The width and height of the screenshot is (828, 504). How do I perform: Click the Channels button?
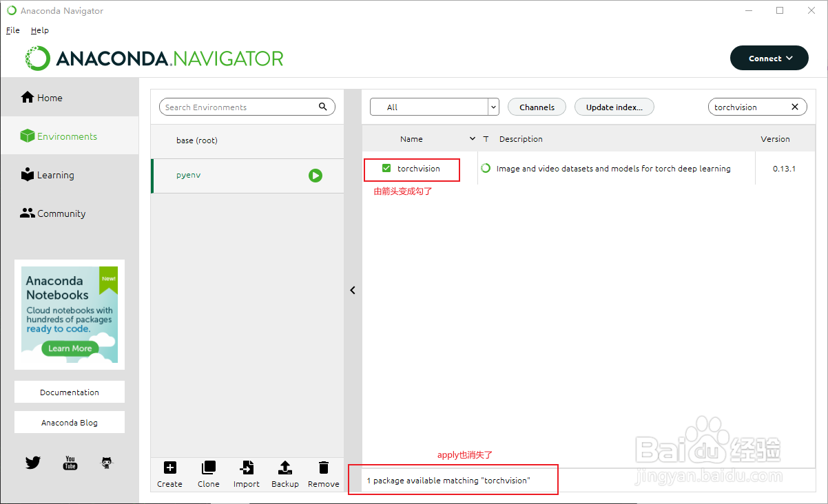coord(537,107)
